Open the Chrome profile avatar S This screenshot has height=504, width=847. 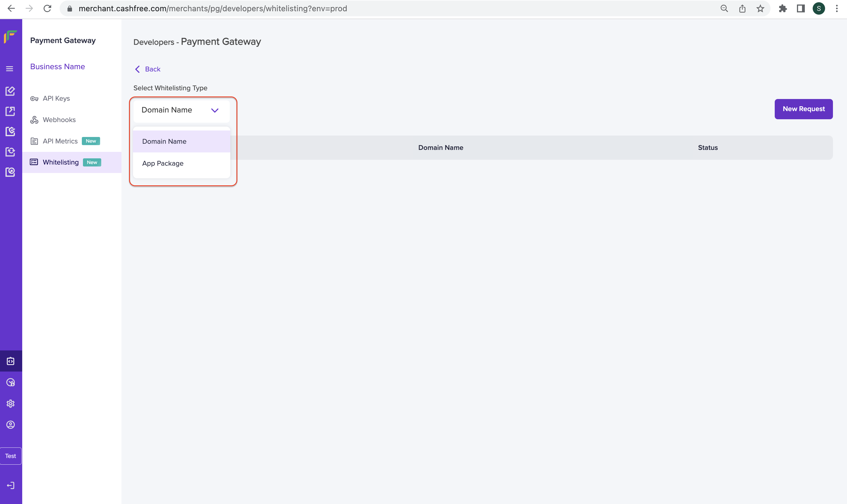pyautogui.click(x=819, y=8)
